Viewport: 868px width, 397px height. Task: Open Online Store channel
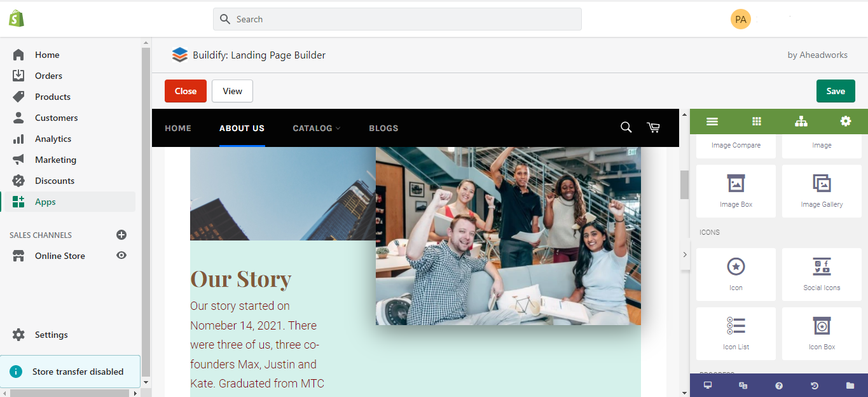(x=60, y=256)
